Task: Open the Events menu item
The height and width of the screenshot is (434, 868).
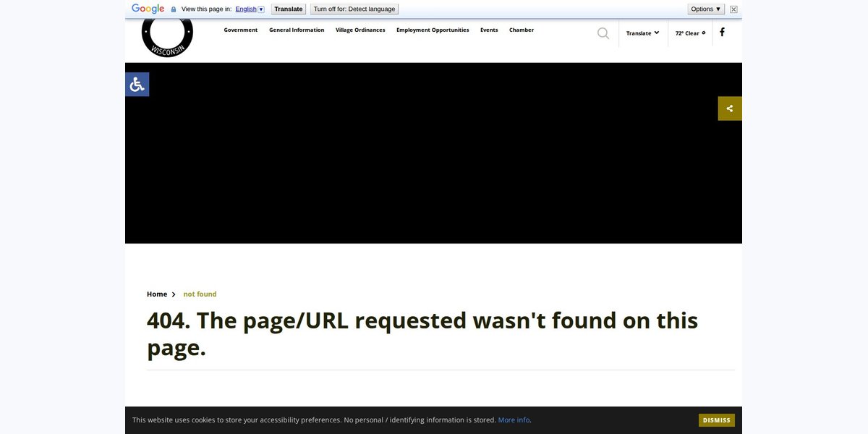Action: click(489, 30)
